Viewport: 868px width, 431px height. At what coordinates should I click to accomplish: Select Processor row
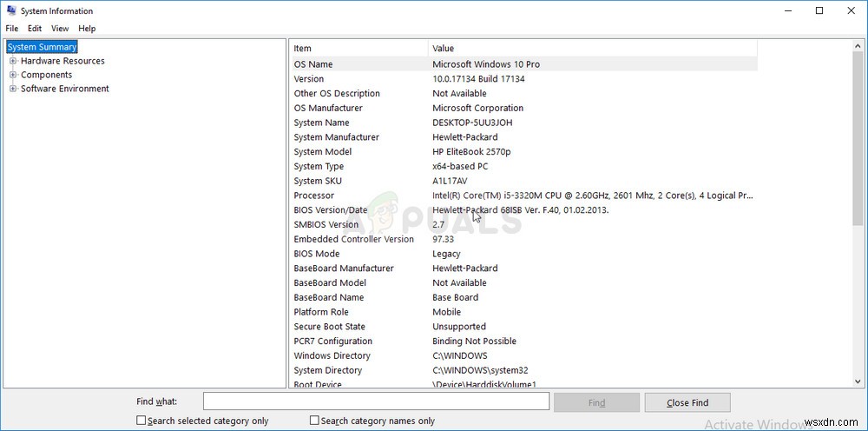click(523, 195)
